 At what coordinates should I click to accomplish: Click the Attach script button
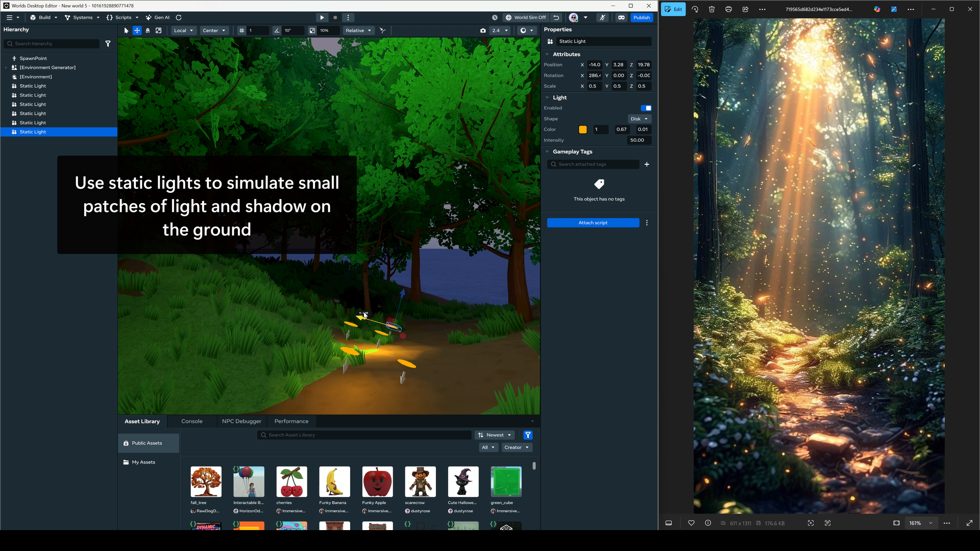pyautogui.click(x=593, y=223)
